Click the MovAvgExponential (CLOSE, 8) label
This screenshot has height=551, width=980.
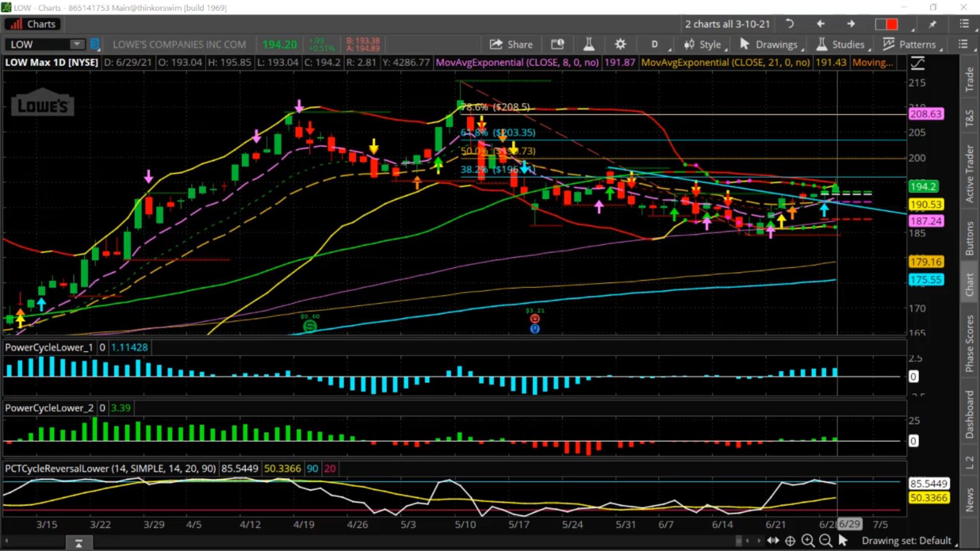click(x=517, y=62)
